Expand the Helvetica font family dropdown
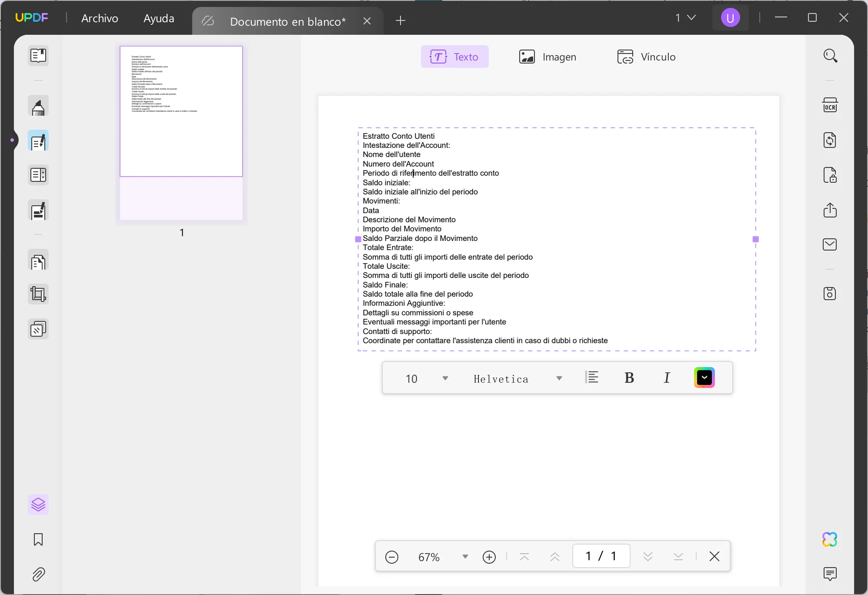The width and height of the screenshot is (868, 595). tap(559, 378)
